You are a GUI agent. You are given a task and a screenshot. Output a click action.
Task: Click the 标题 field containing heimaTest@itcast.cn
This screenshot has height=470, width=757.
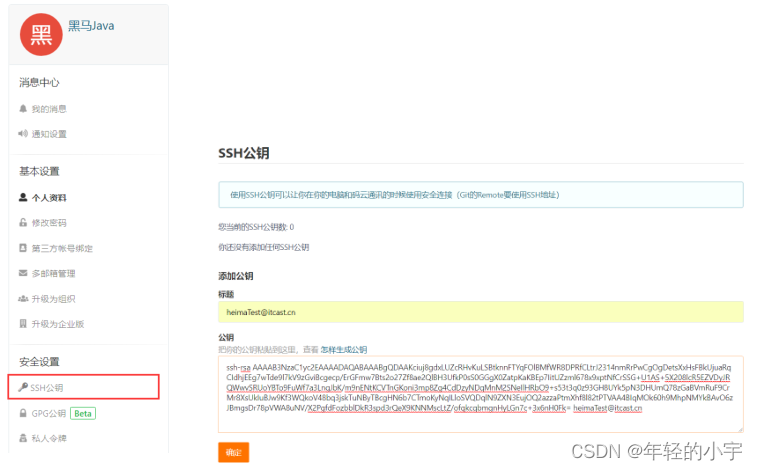pos(480,312)
